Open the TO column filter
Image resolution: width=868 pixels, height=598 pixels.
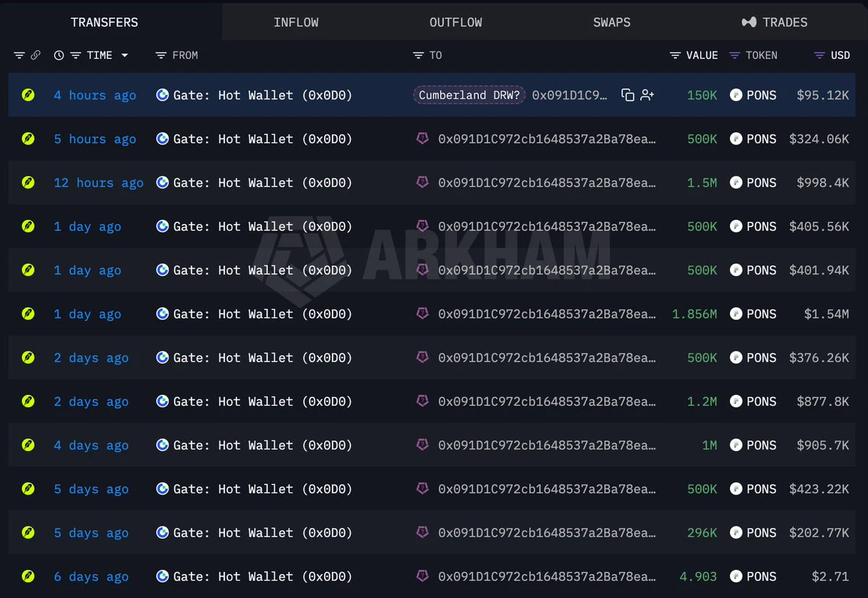click(x=418, y=56)
